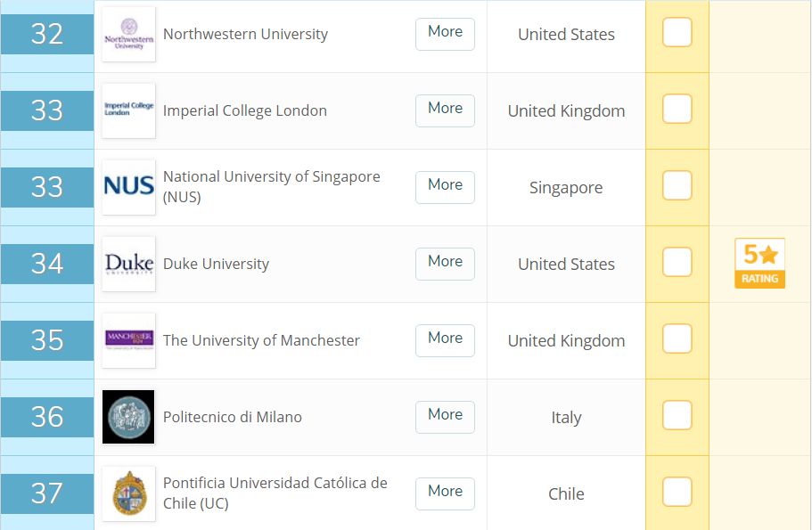The image size is (812, 530).
Task: Click the Politecnico di Milano seal
Action: [x=128, y=417]
